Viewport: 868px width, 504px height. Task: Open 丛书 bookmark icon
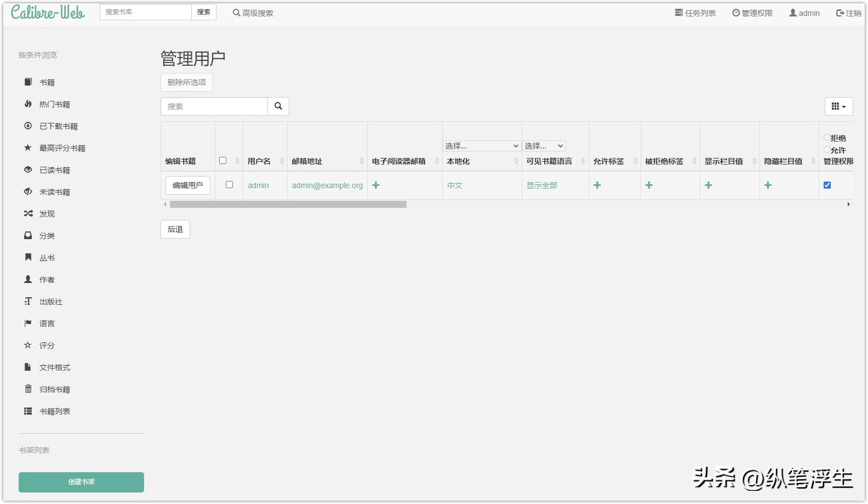[x=28, y=257]
